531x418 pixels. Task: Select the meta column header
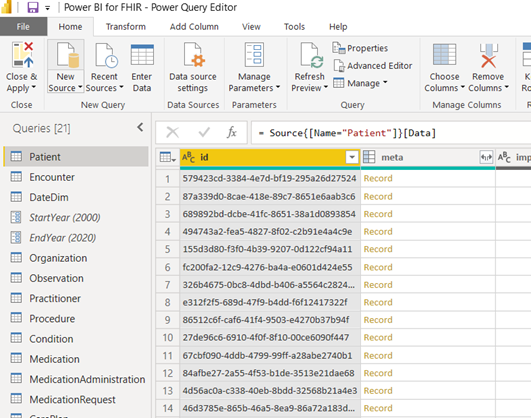428,157
